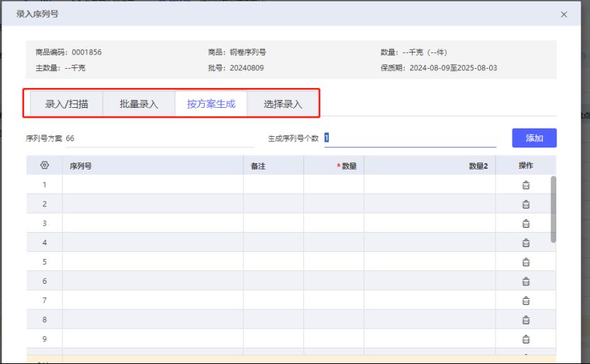Image resolution: width=590 pixels, height=364 pixels.
Task: Click the 序列号 cell in row 1
Action: (153, 185)
